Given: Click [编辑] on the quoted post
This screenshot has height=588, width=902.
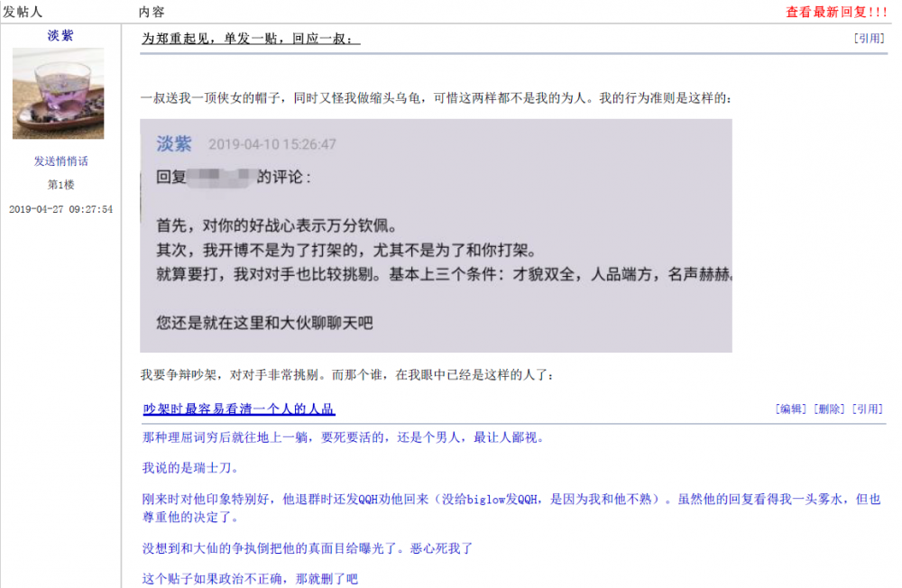Looking at the screenshot, I should tap(791, 409).
